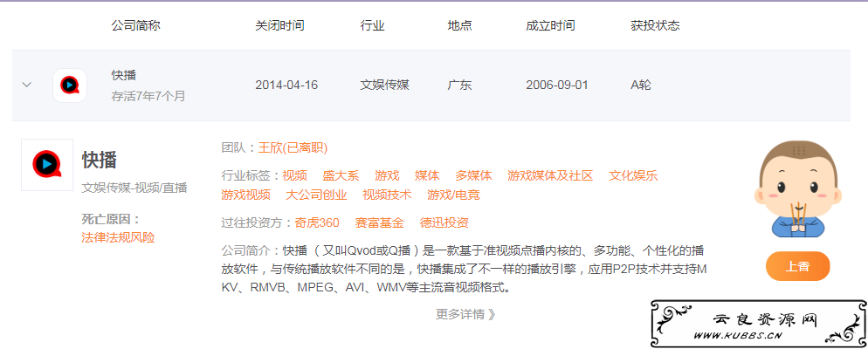Select the 游戏 industry tag

tap(387, 176)
